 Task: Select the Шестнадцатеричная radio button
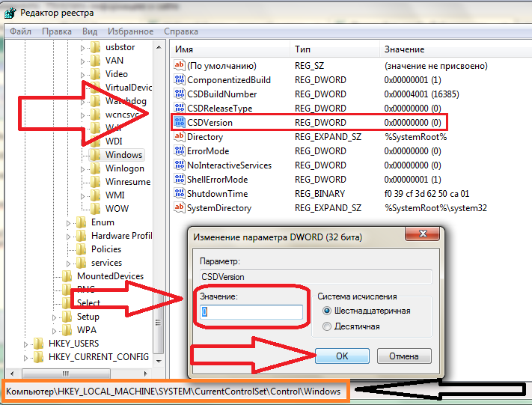pyautogui.click(x=326, y=311)
